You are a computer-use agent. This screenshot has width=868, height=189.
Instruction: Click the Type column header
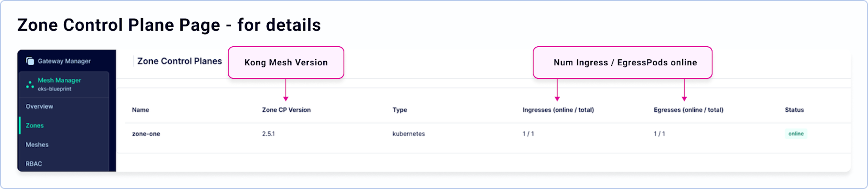coord(400,110)
